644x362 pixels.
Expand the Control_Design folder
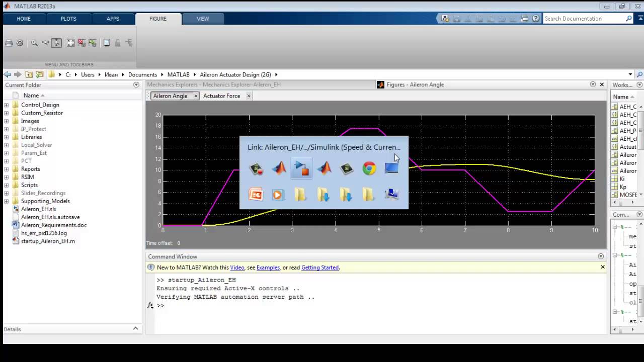[x=7, y=105]
